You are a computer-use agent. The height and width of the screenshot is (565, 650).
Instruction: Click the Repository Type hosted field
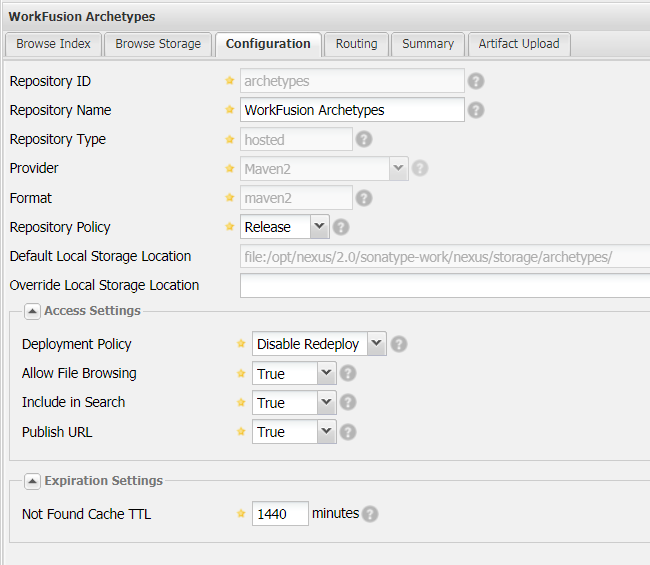coord(296,139)
